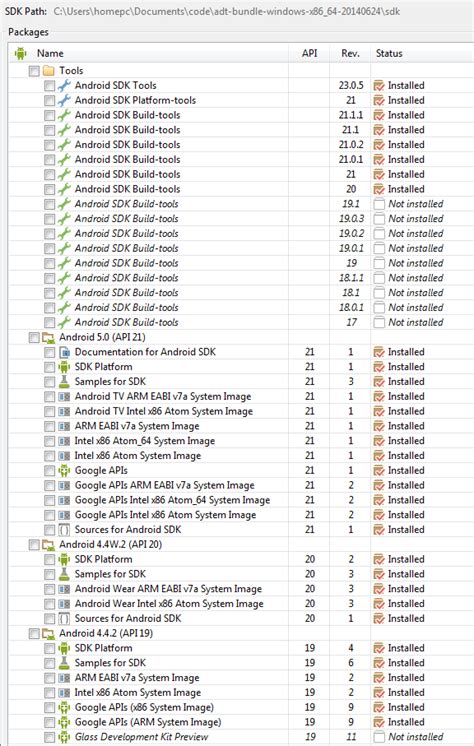Click the Glass Development Kit Preview icon
The height and width of the screenshot is (746, 474).
[x=64, y=737]
